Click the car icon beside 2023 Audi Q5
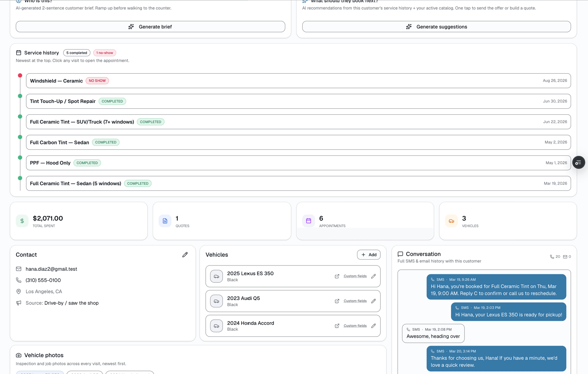Image resolution: width=588 pixels, height=374 pixels. 216,301
